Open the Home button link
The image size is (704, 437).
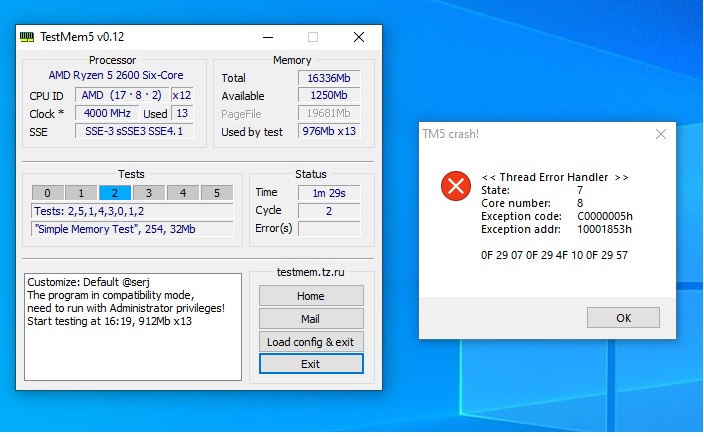(x=311, y=296)
